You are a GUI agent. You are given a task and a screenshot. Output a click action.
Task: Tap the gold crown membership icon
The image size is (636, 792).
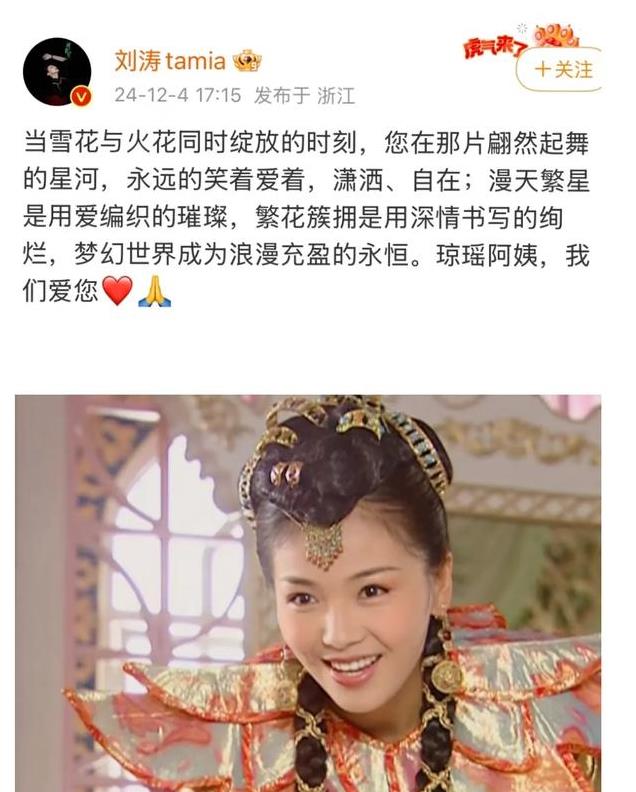(247, 61)
